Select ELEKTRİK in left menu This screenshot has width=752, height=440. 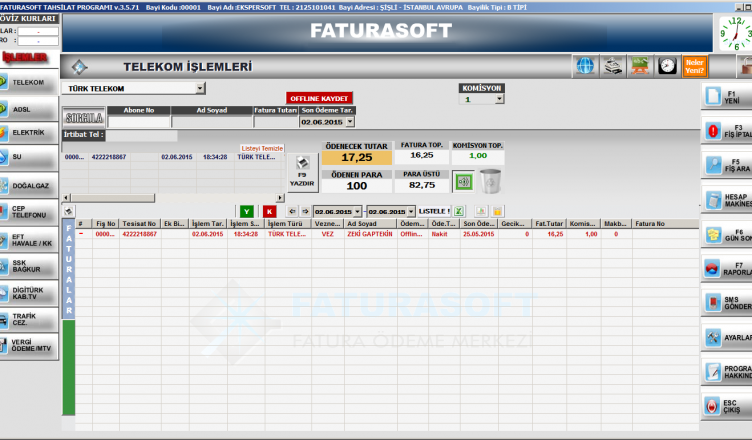click(x=29, y=132)
